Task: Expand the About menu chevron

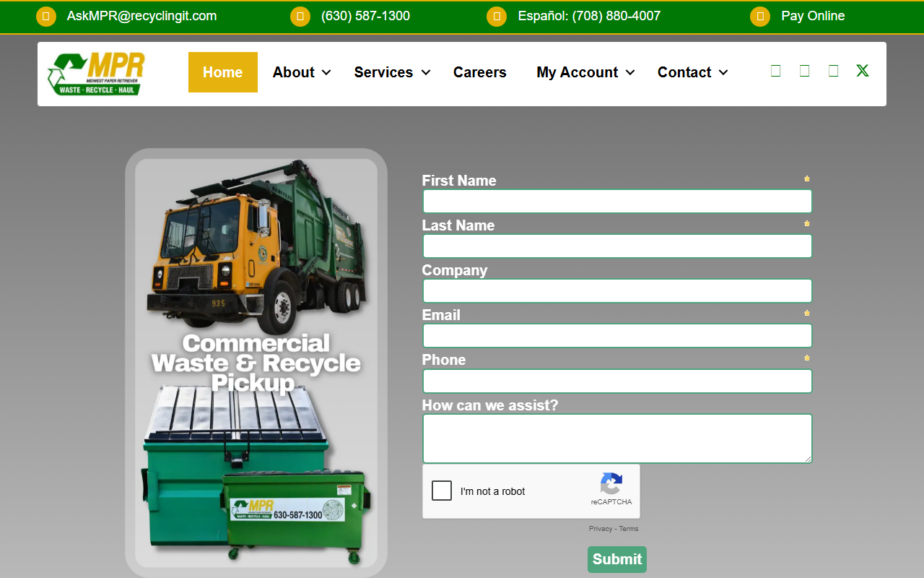Action: (x=326, y=72)
